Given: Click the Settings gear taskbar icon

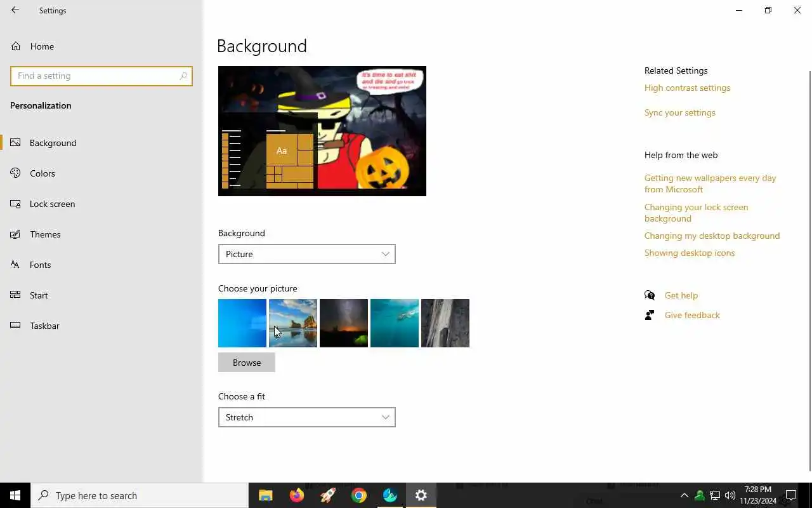Looking at the screenshot, I should [x=421, y=495].
